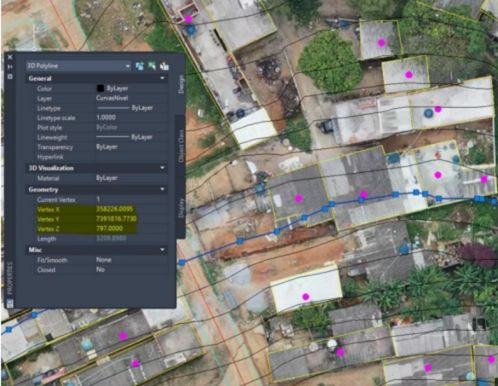Select the Layer value CurvasNivel
The image size is (498, 386).
112,98
